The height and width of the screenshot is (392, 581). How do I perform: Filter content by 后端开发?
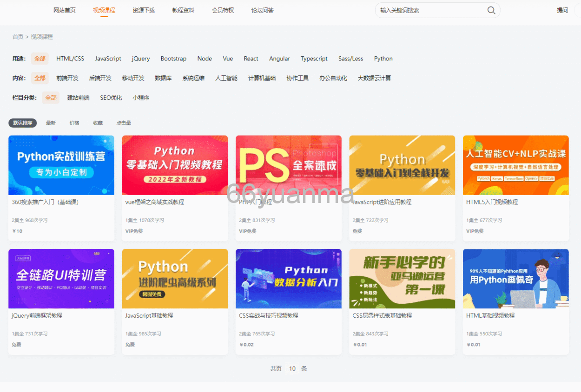tap(100, 78)
